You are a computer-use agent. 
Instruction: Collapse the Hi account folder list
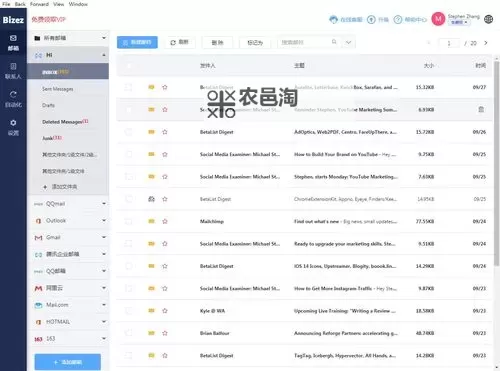[x=104, y=55]
